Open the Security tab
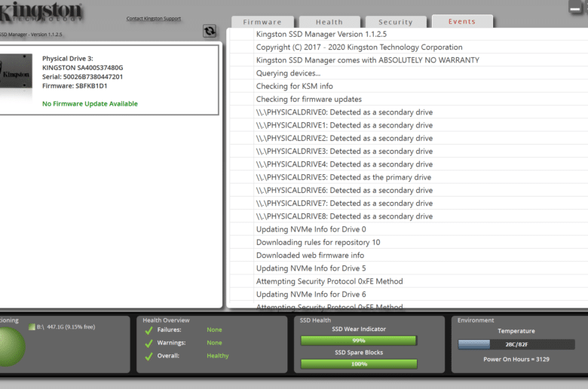Viewport: 588px width, 389px height. click(x=396, y=22)
